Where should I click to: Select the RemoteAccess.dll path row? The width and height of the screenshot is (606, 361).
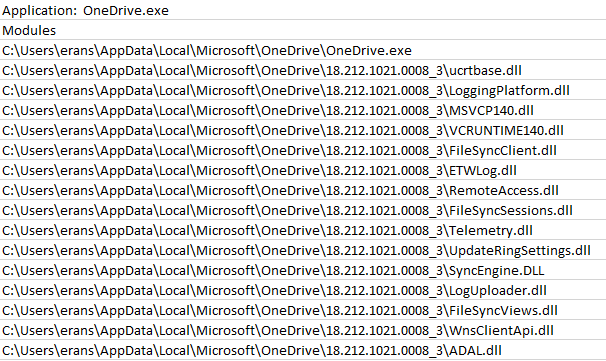pyautogui.click(x=303, y=190)
